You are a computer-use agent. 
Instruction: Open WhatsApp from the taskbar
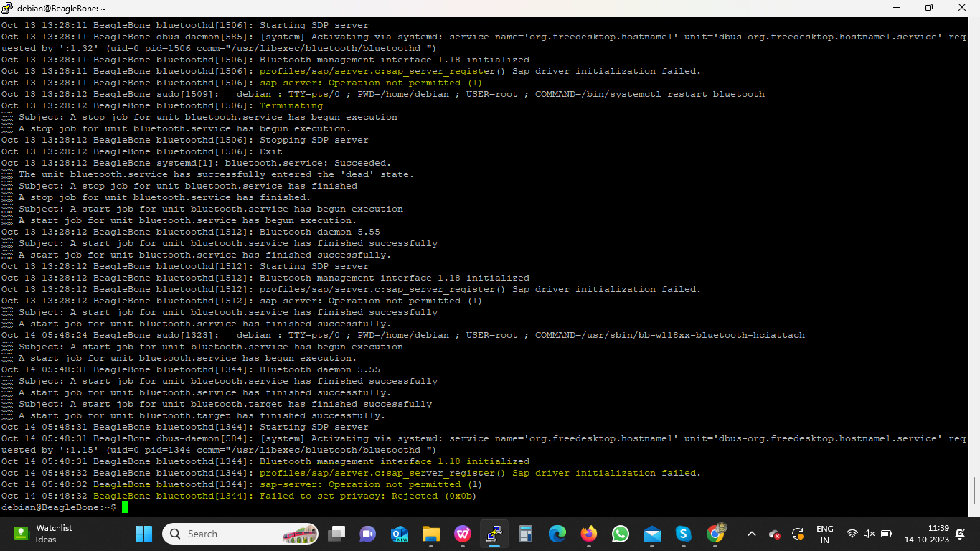(621, 534)
